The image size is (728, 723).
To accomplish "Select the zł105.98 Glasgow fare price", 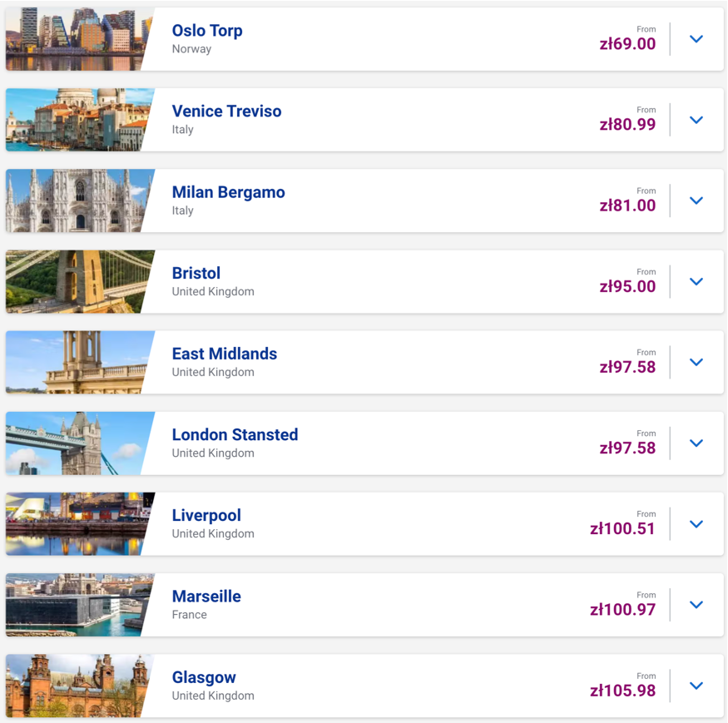I will coord(622,691).
